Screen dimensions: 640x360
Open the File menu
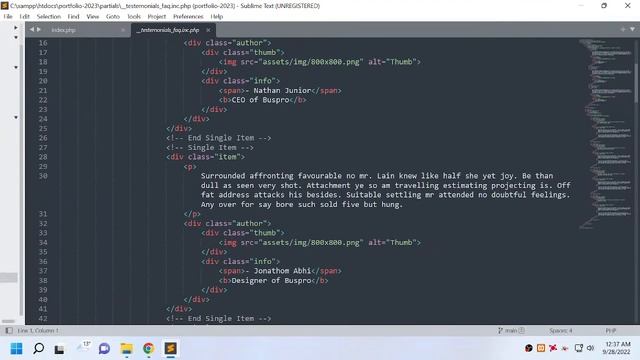pyautogui.click(x=8, y=16)
